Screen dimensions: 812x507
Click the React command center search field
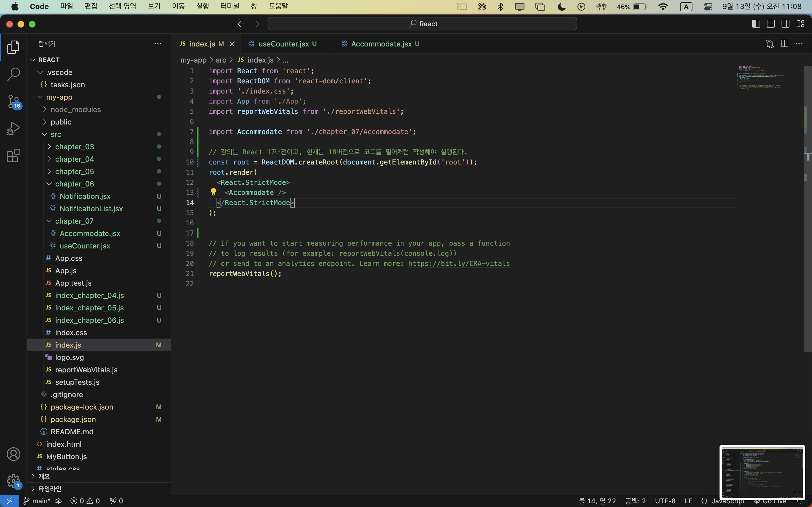422,24
